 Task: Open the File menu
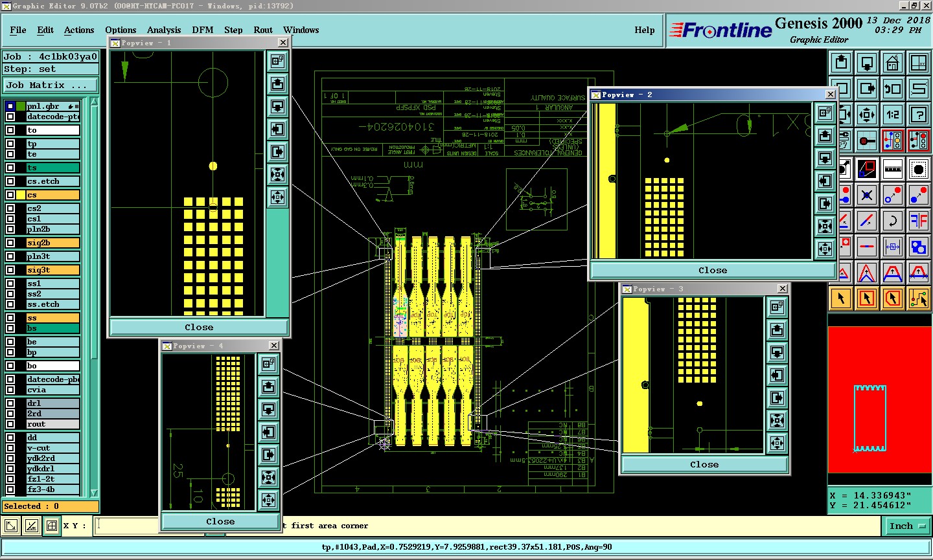click(x=18, y=30)
